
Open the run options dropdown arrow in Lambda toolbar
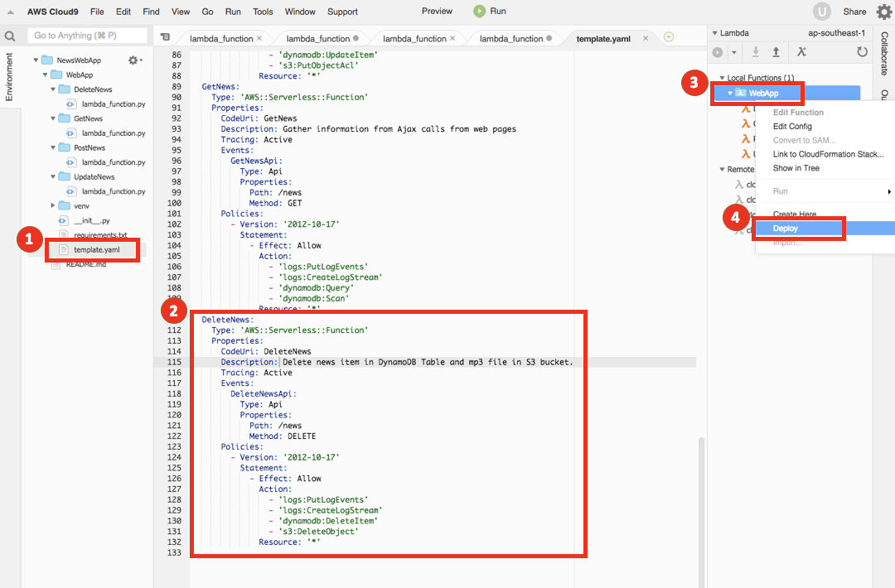coord(734,52)
